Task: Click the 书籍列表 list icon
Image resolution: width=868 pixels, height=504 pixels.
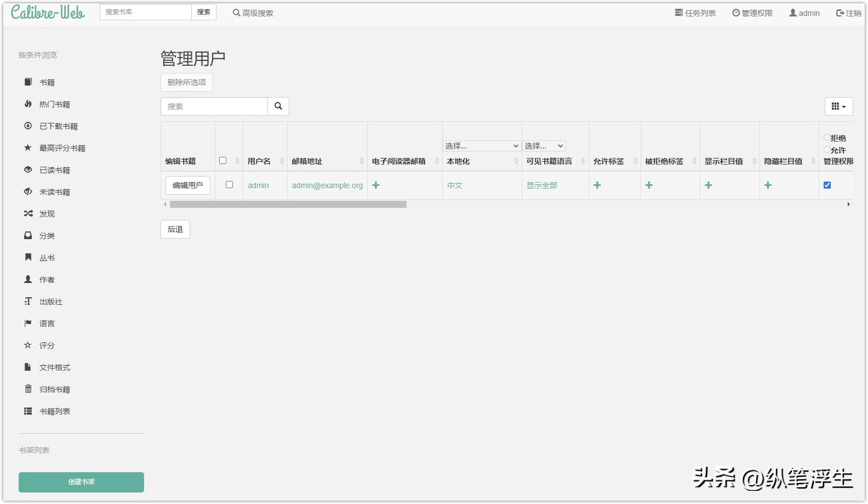Action: pyautogui.click(x=28, y=411)
